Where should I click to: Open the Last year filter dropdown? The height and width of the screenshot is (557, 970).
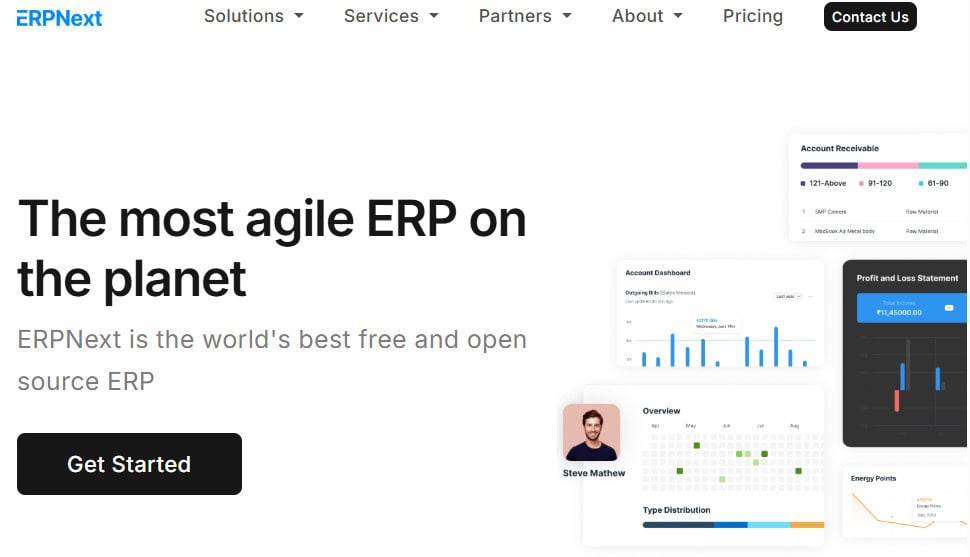[787, 296]
